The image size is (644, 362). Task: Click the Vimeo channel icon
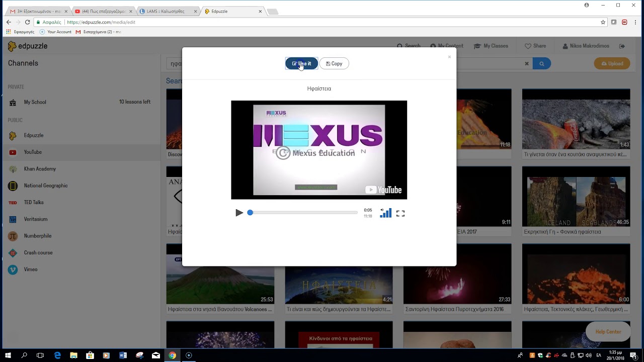click(13, 269)
